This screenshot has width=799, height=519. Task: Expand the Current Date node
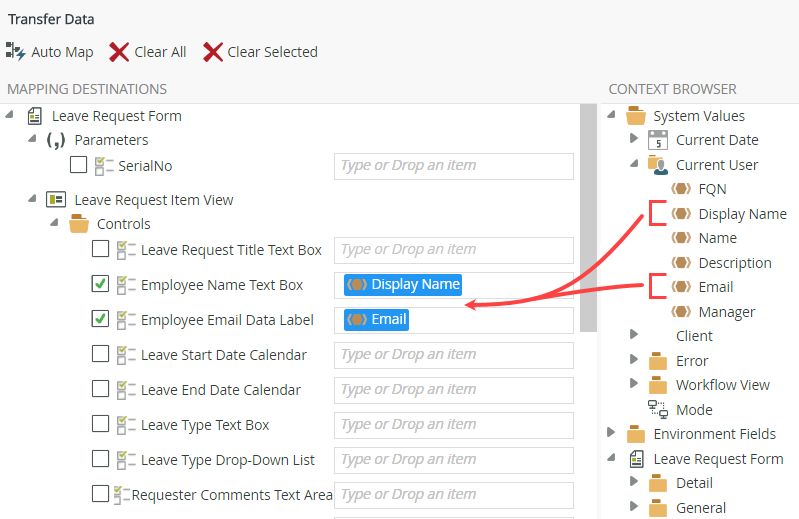pos(634,138)
